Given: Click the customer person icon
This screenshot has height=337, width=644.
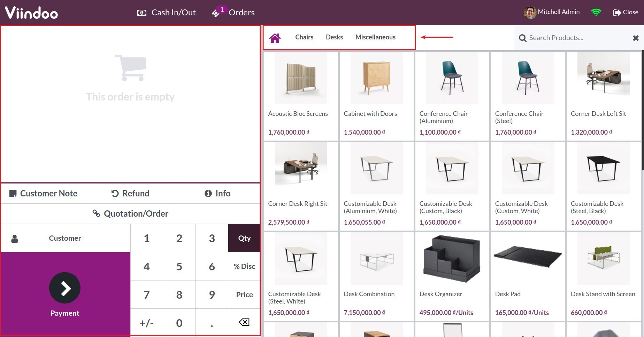Looking at the screenshot, I should click(x=15, y=239).
